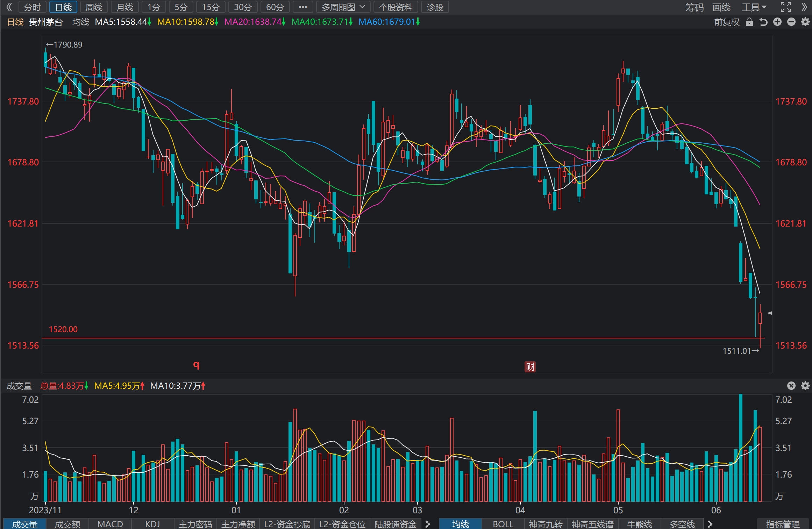Select the 日线 daily period
Viewport: 812px width, 529px height.
(x=63, y=7)
